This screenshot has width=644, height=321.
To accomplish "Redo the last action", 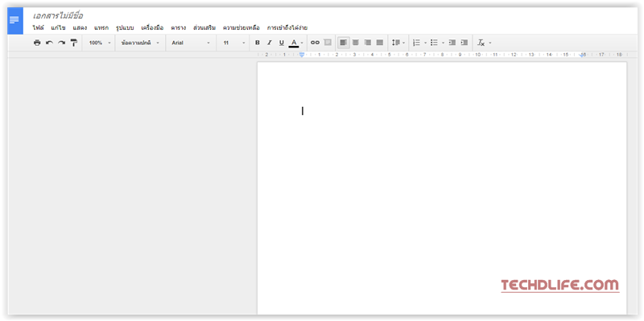I will pyautogui.click(x=61, y=43).
